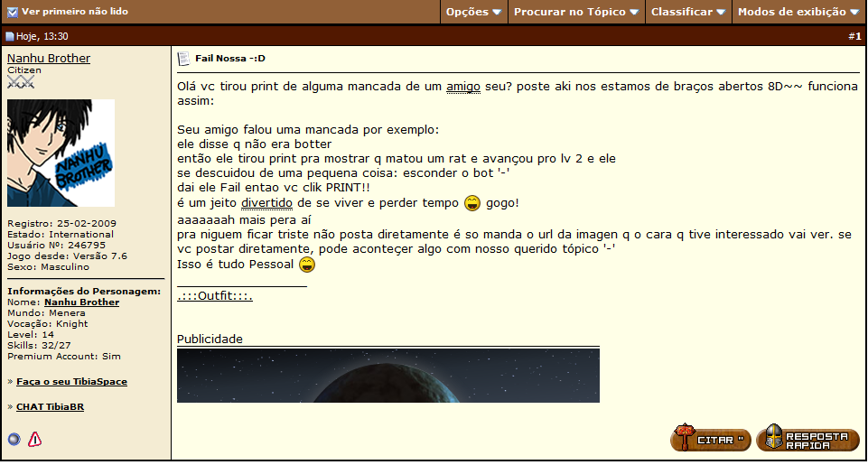Click the post number #1 permalink

[854, 37]
